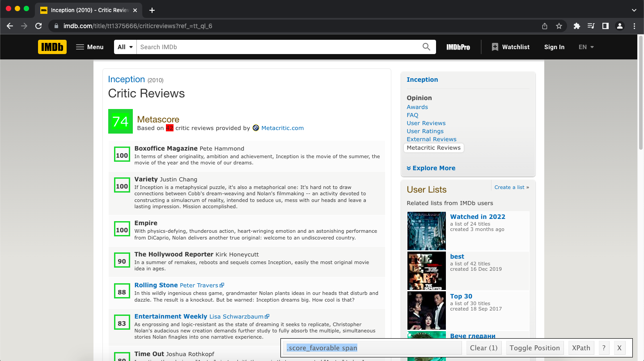This screenshot has width=644, height=361.
Task: Open Awards in the Opinion section
Action: pos(417,107)
